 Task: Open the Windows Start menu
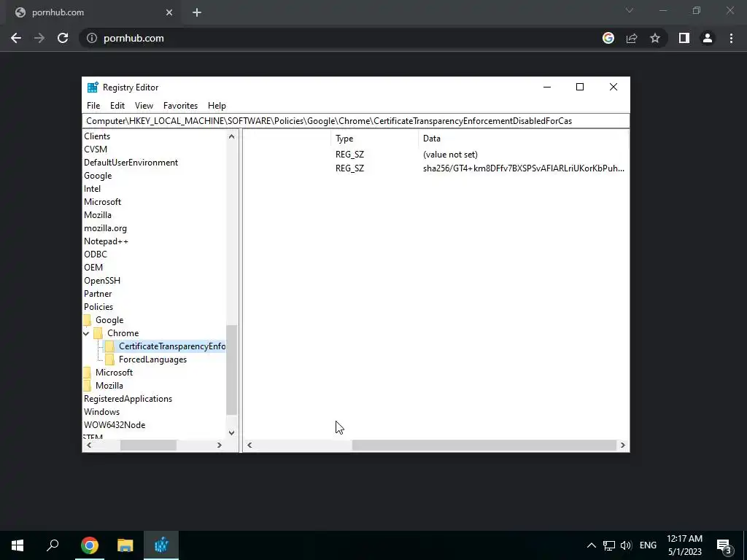click(x=18, y=545)
